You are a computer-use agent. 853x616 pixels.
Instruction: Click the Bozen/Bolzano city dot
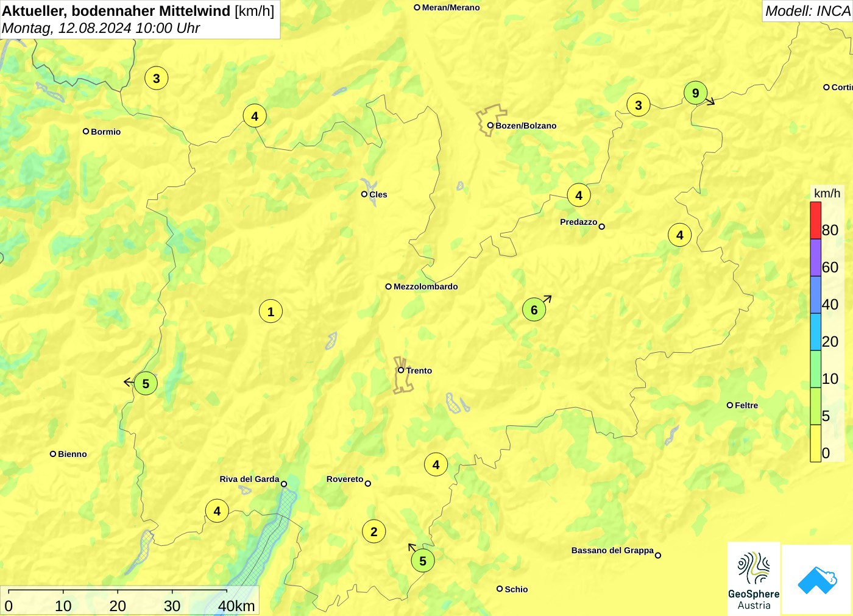point(490,126)
